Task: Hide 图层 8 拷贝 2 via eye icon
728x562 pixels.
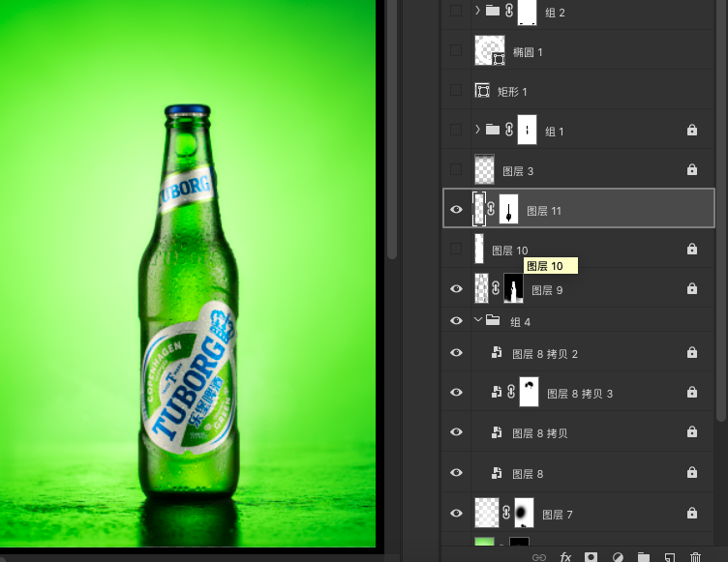Action: tap(456, 353)
